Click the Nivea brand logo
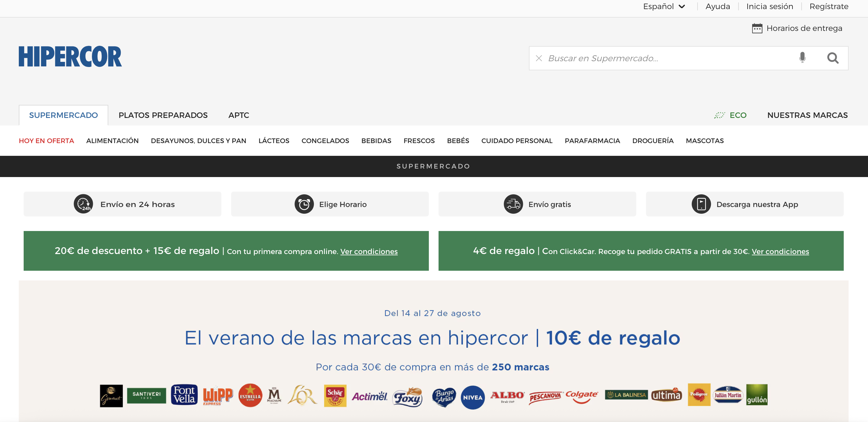This screenshot has height=422, width=868. pyautogui.click(x=473, y=397)
